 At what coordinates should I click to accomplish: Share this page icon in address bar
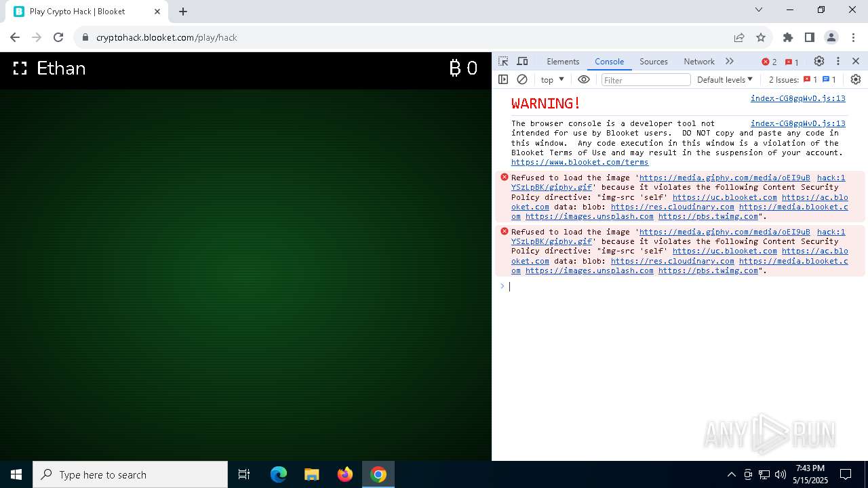click(739, 37)
